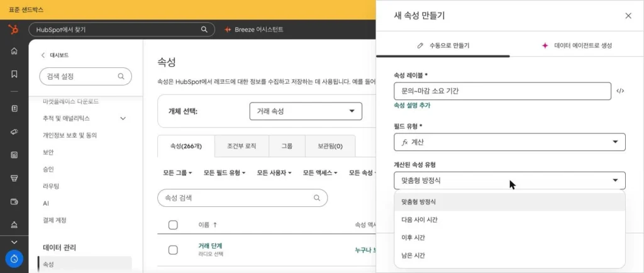Open the 거래 단계 property link
The width and height of the screenshot is (644, 273).
pos(210,245)
